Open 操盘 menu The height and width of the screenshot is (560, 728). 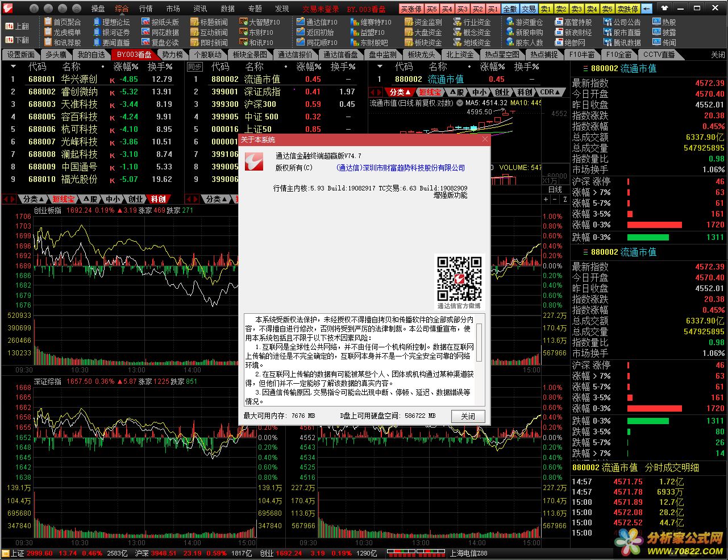98,9
